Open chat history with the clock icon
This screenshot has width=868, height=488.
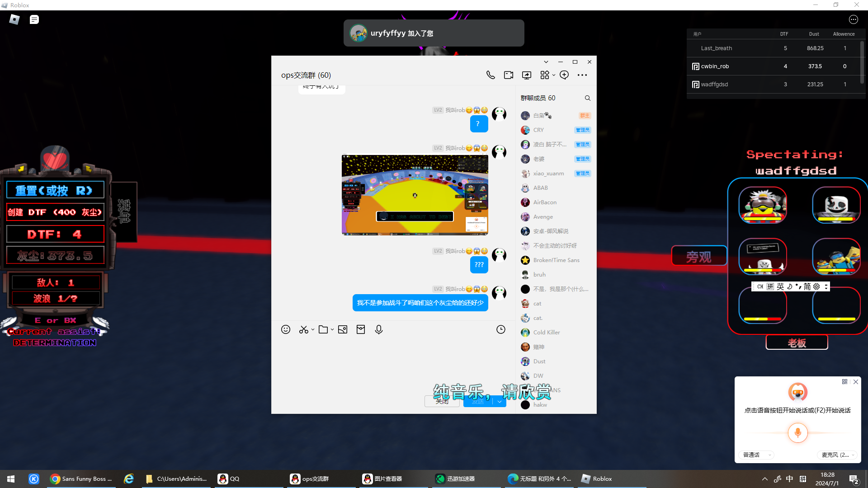click(501, 329)
